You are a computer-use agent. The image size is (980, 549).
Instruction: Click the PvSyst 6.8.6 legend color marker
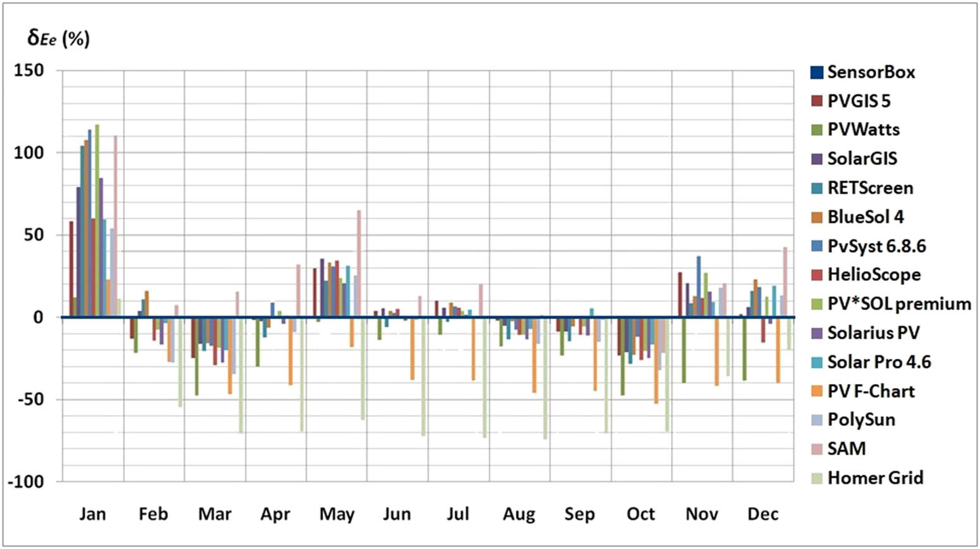pyautogui.click(x=816, y=246)
